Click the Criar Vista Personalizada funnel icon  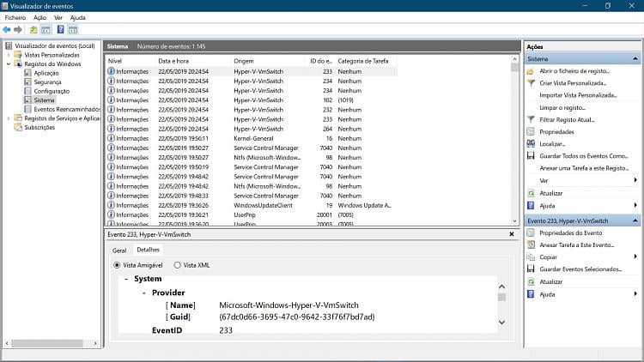point(531,83)
